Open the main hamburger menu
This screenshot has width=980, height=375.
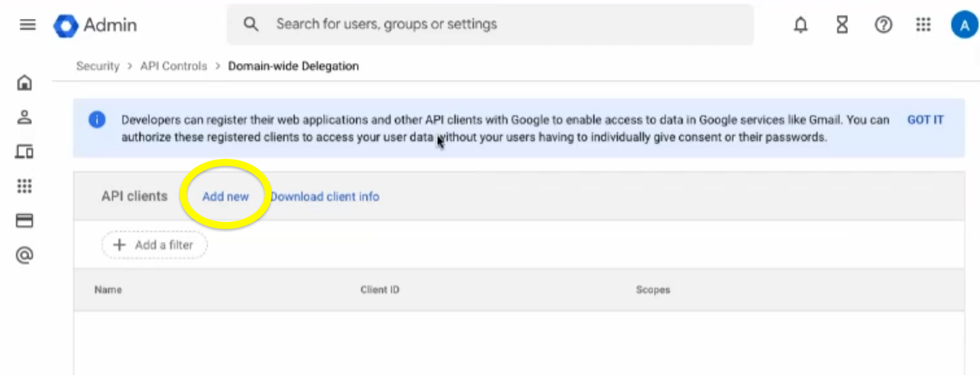(28, 25)
